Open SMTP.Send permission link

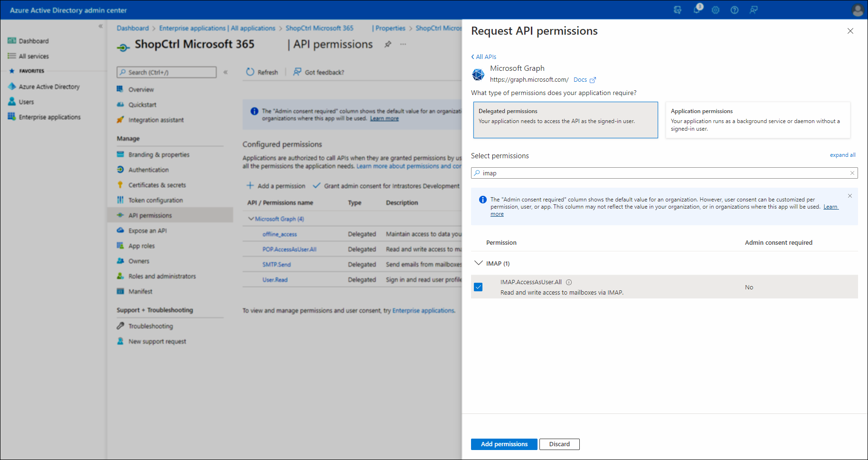(x=276, y=265)
